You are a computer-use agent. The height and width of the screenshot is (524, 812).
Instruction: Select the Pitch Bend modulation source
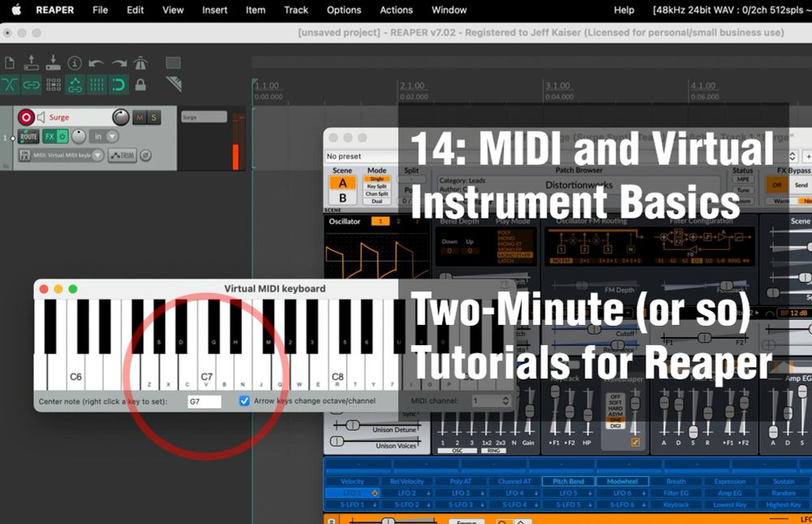(x=568, y=482)
